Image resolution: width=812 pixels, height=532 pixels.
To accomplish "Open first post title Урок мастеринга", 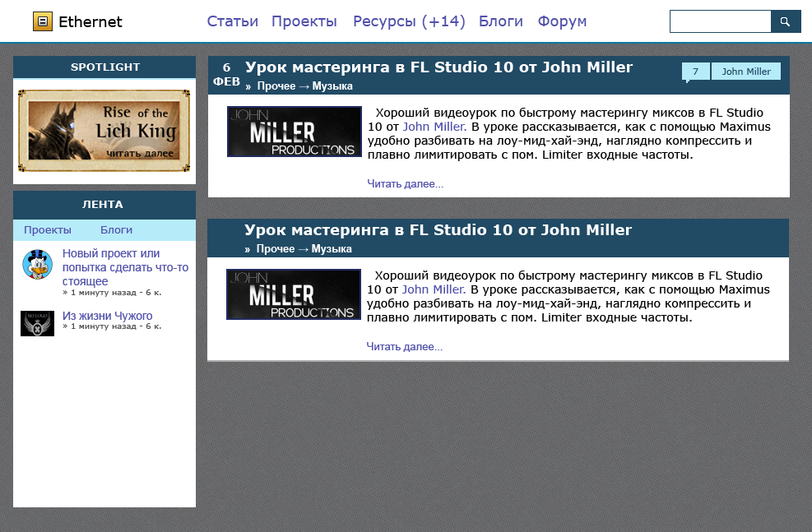I will click(x=438, y=67).
